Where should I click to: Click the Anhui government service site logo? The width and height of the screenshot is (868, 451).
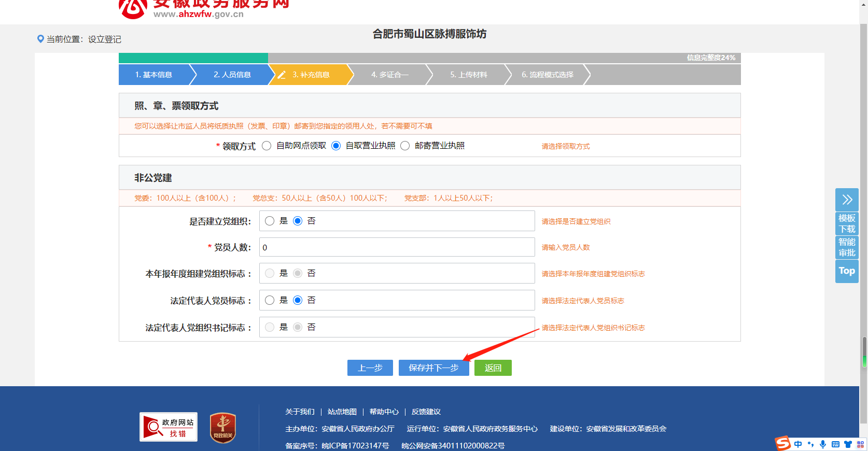click(x=133, y=9)
